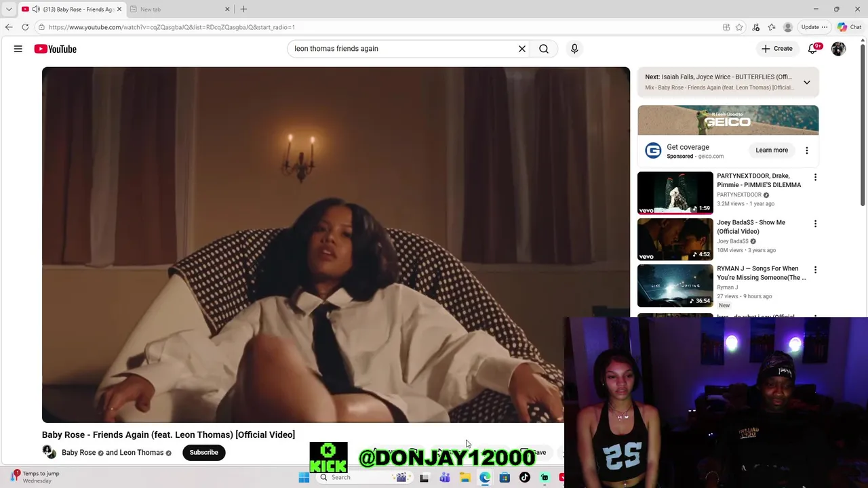The height and width of the screenshot is (488, 868).
Task: Open the YouTube guide hamburger menu
Action: [x=18, y=49]
